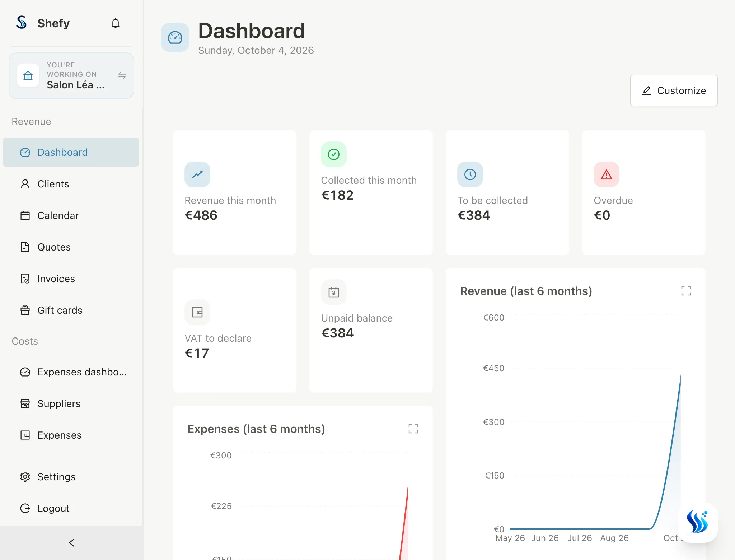
Task: Expand the Revenue chart to fullscreen
Action: pyautogui.click(x=686, y=291)
